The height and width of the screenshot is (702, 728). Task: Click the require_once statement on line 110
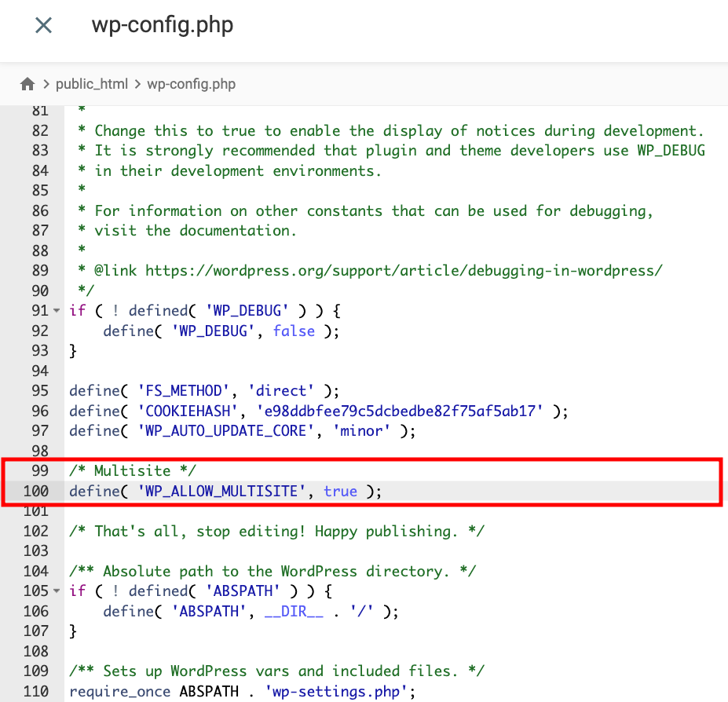[240, 691]
